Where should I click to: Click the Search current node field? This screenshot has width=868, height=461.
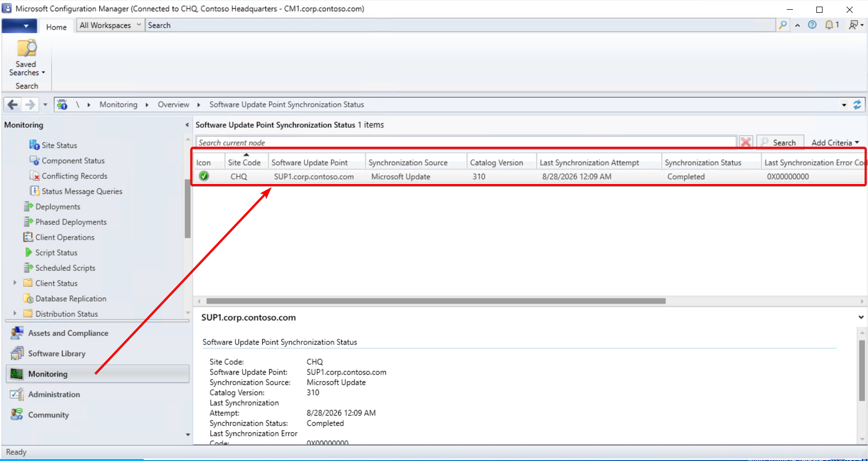[466, 143]
